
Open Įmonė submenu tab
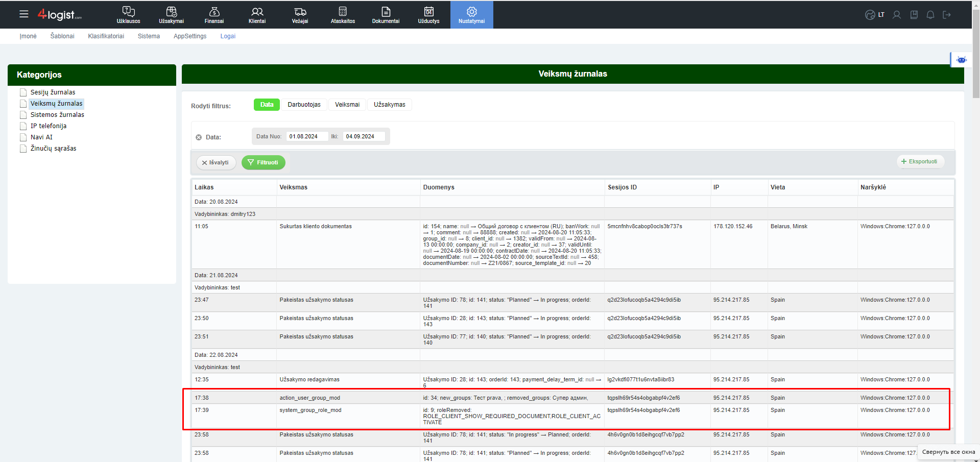click(28, 36)
